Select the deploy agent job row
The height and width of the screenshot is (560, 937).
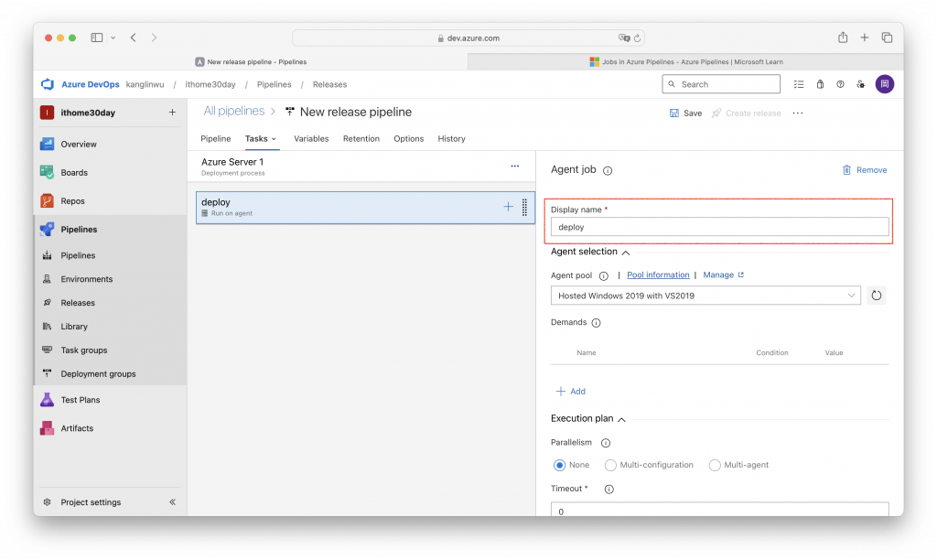click(x=365, y=208)
